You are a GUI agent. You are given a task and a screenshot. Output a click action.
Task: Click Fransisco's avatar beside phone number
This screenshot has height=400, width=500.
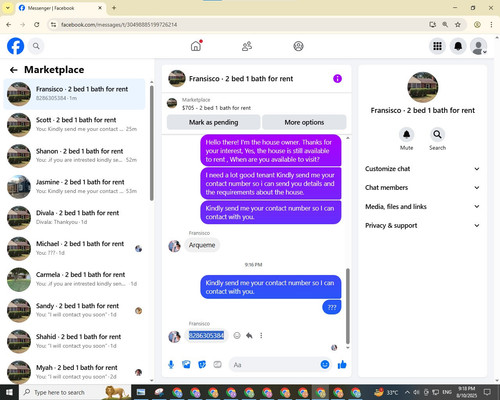click(174, 336)
